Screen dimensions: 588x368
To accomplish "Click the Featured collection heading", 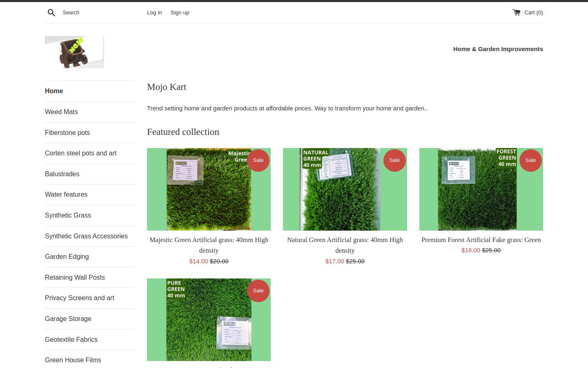I will [x=183, y=132].
